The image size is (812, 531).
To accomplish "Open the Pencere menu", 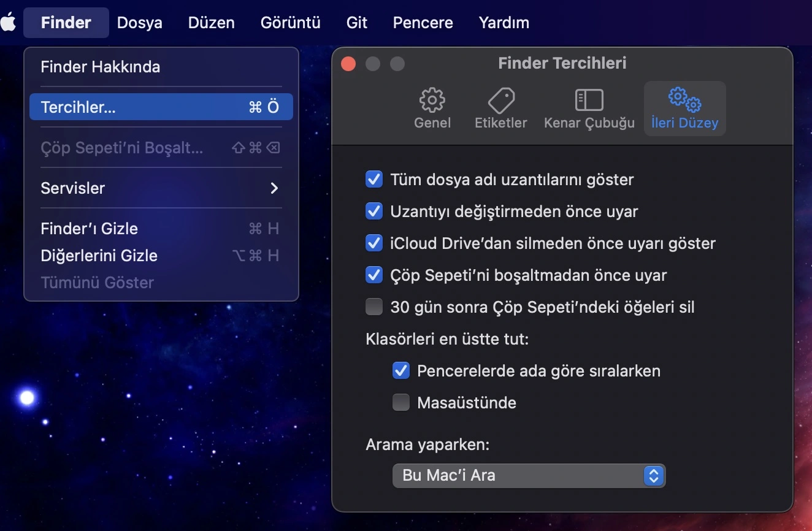I will tap(423, 23).
